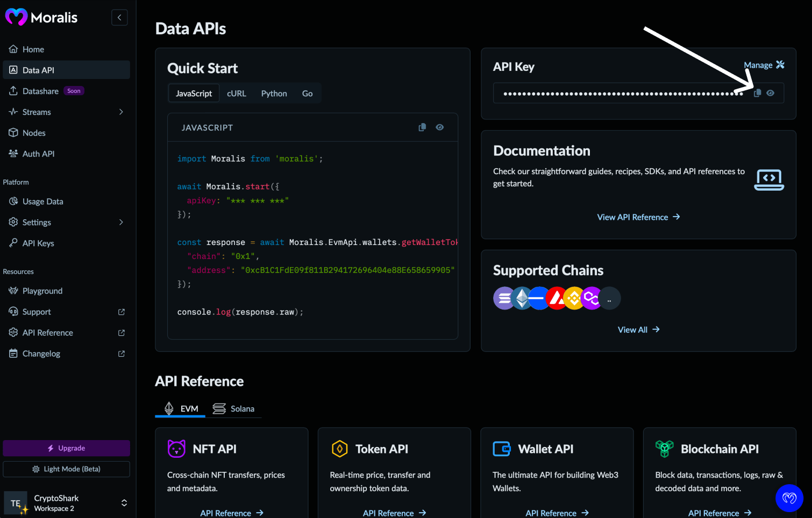Expand the Settings sidebar submenu
The image size is (812, 518).
[x=121, y=222]
